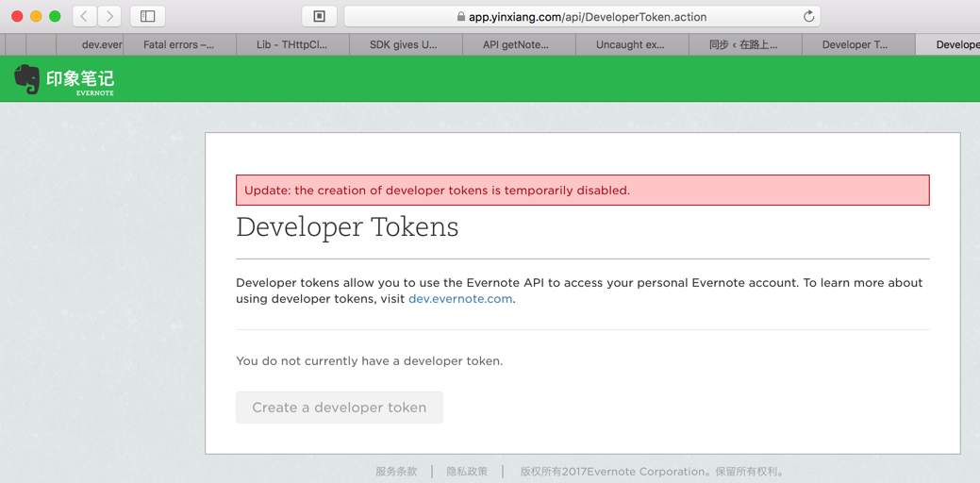980x483 pixels.
Task: Toggle the Safari sidebar button
Action: [147, 16]
